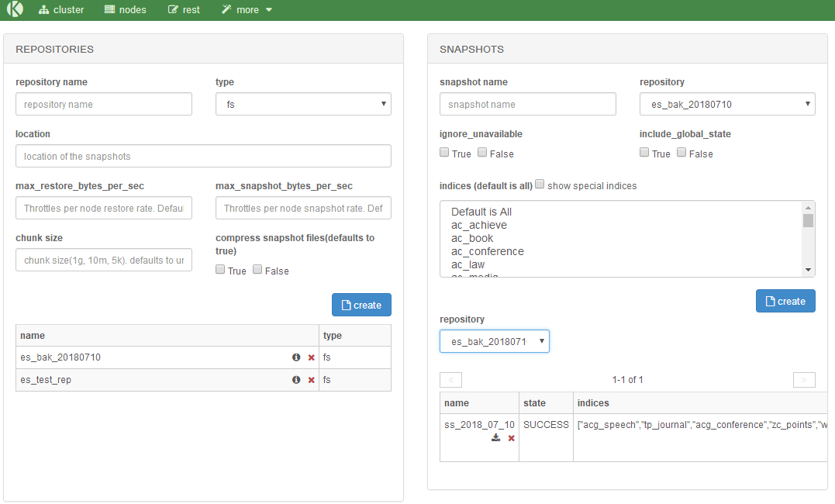Open the rest view
835x504 pixels.
[x=184, y=9]
